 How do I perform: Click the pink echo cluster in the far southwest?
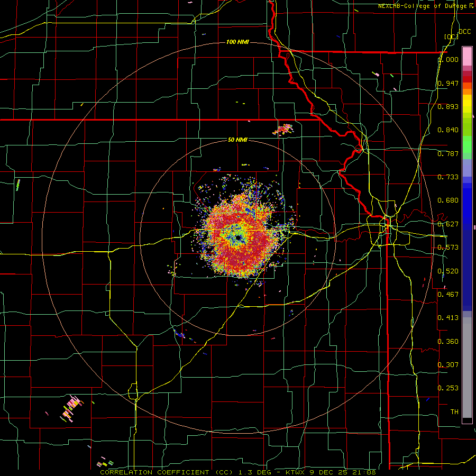click(71, 409)
